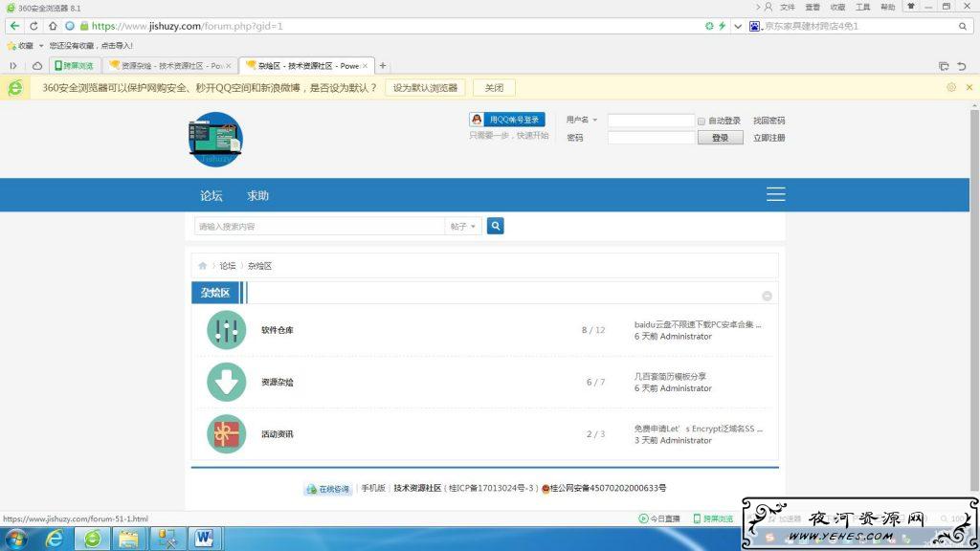Open the user account icon in title bar
The image size is (980, 551).
pos(768,7)
